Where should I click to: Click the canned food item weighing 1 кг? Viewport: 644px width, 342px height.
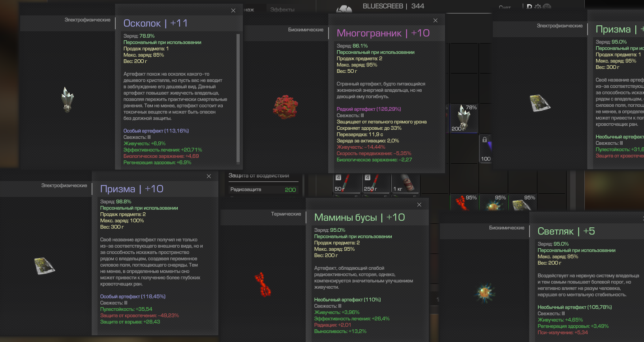tap(406, 183)
